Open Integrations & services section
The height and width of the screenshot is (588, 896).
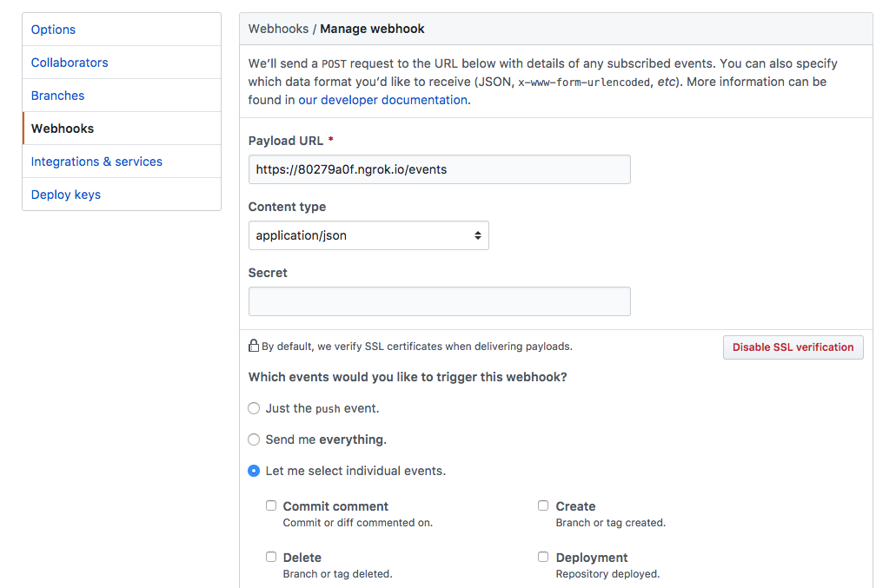[x=96, y=162]
